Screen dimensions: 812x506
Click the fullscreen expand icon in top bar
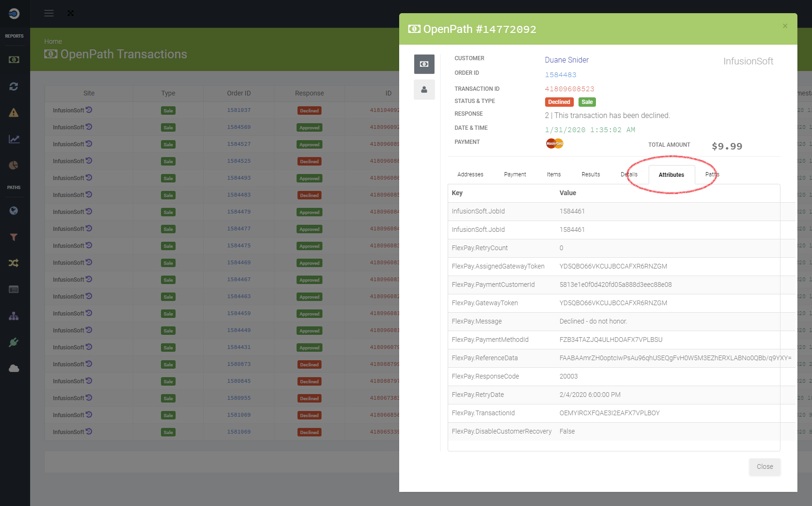(71, 13)
